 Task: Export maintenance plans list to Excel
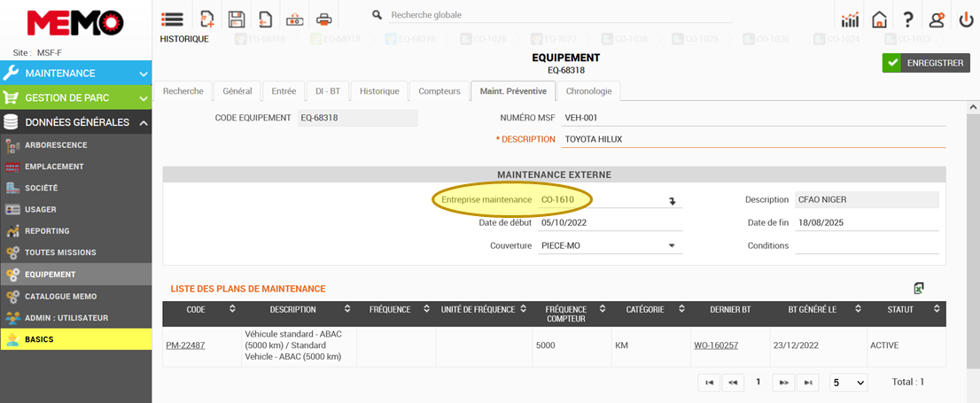(x=920, y=288)
